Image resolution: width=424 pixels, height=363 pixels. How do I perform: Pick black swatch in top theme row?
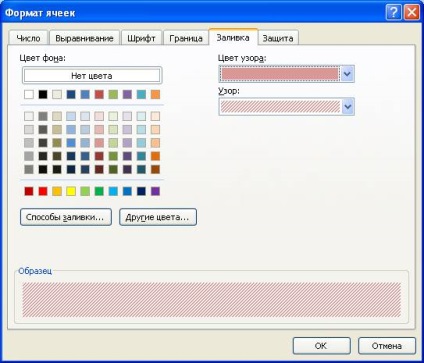[x=43, y=94]
